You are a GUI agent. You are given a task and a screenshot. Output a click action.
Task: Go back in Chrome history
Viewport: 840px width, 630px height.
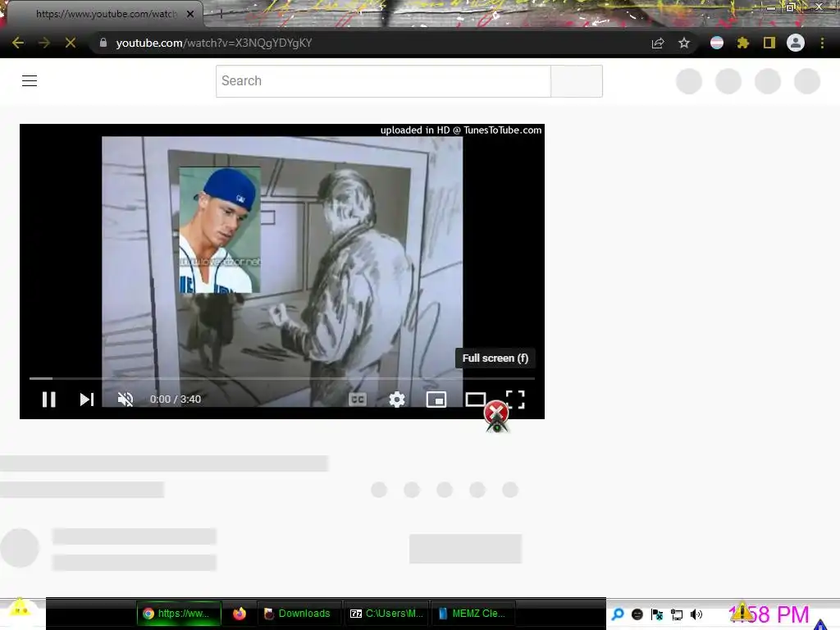(18, 43)
